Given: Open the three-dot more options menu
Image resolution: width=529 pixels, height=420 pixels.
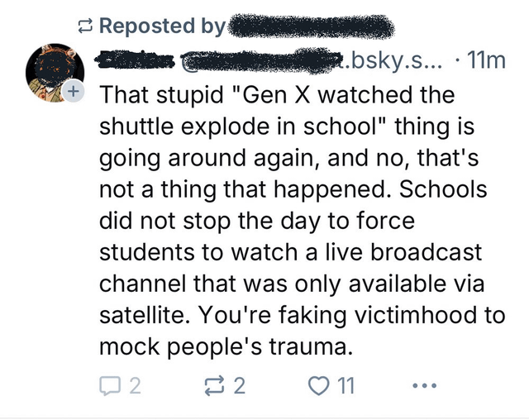Looking at the screenshot, I should coord(422,384).
